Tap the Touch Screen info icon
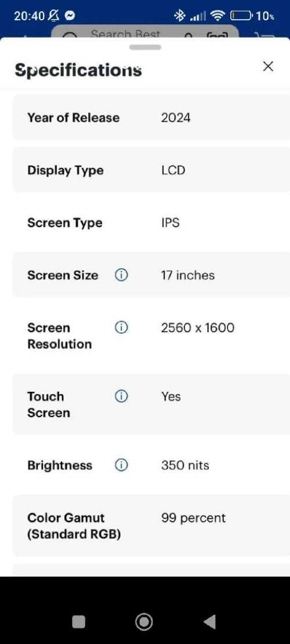This screenshot has height=644, width=290. pos(121,396)
